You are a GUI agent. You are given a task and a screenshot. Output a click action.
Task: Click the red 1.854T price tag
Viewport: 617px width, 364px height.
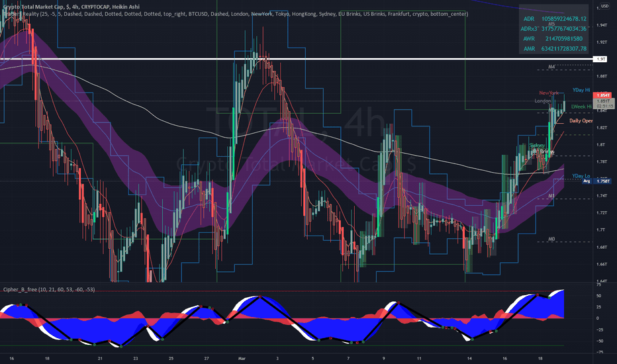coord(602,95)
